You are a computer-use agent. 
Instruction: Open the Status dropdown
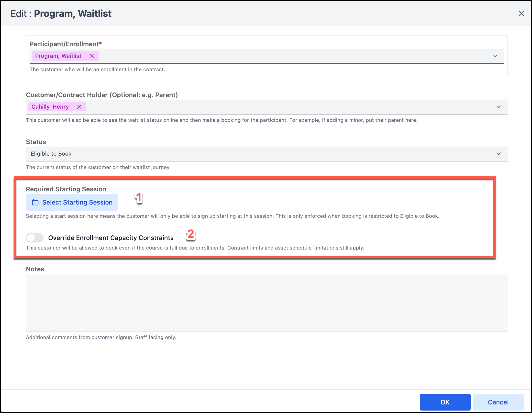(x=499, y=154)
